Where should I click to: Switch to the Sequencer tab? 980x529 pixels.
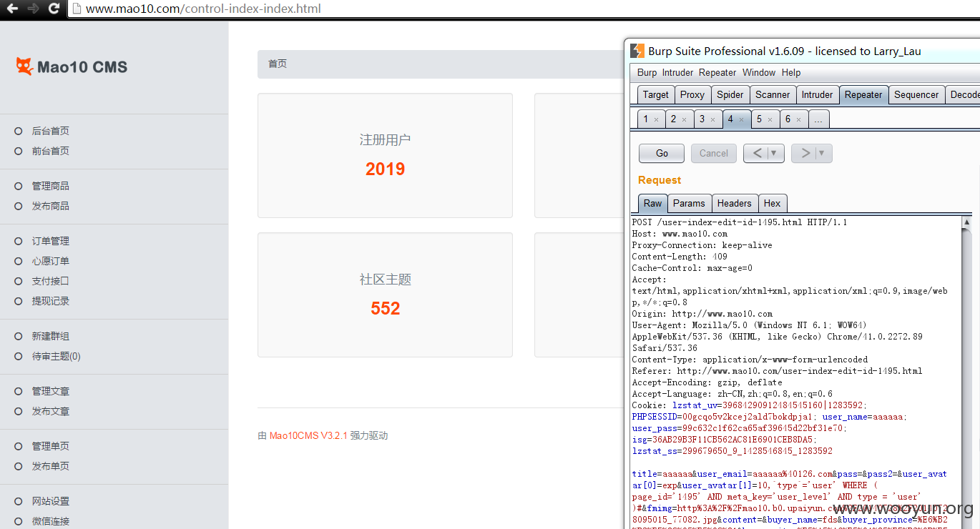coord(916,94)
